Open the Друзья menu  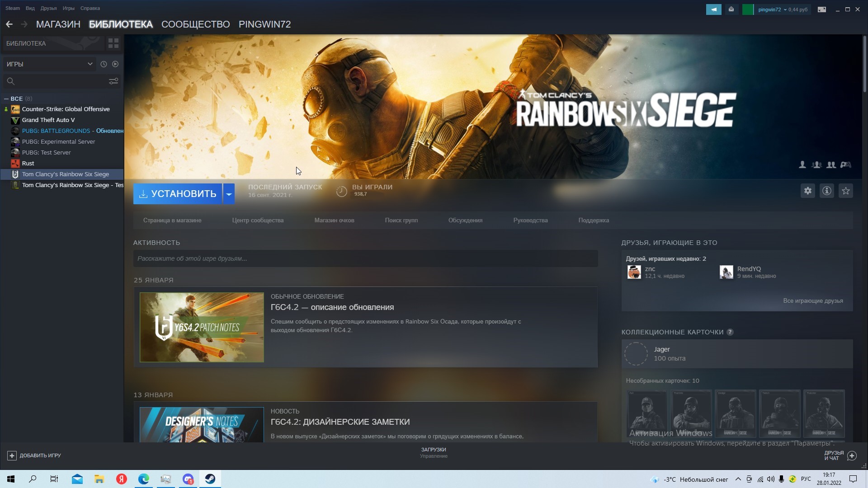click(x=48, y=8)
